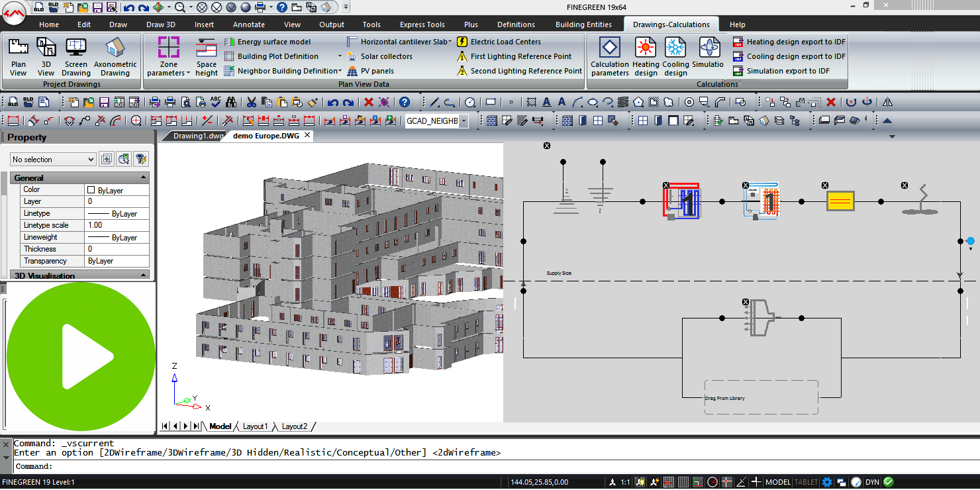Viewport: 980px width, 490px height.
Task: Toggle DYN dynamic input in status bar
Action: pyautogui.click(x=872, y=483)
